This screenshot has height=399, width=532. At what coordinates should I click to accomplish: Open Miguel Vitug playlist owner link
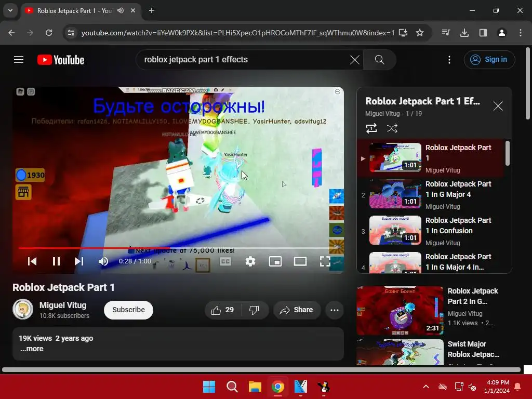[382, 114]
